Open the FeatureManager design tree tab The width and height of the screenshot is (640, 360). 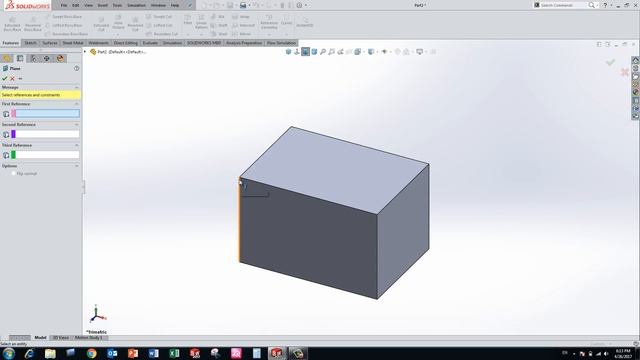[7, 58]
